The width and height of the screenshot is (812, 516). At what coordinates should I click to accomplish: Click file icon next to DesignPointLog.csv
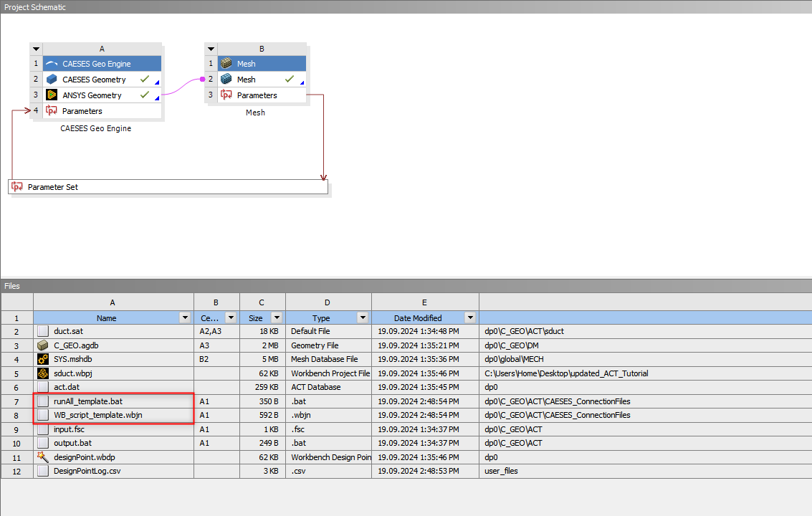coord(43,471)
